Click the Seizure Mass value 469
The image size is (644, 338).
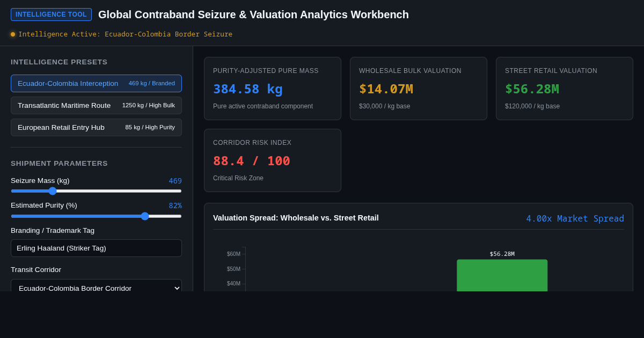(x=175, y=181)
